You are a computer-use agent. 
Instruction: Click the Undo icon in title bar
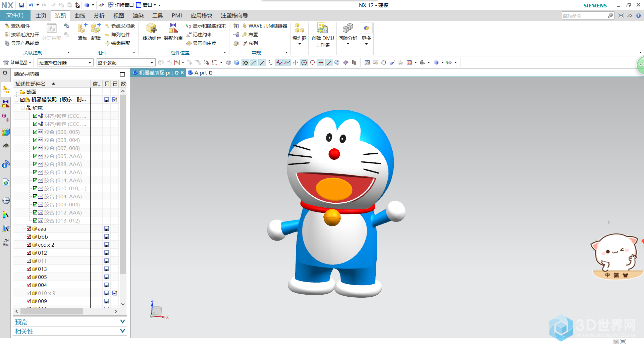31,5
